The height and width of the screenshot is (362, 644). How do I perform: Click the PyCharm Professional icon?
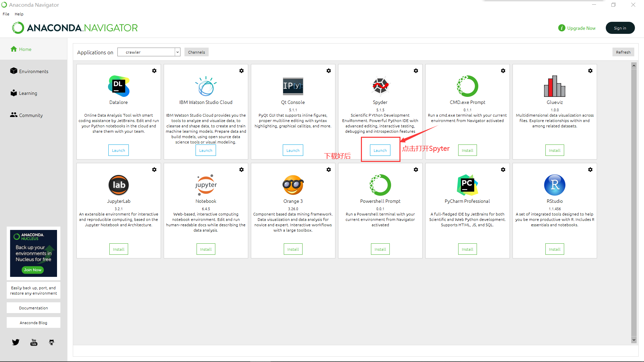pos(467,185)
